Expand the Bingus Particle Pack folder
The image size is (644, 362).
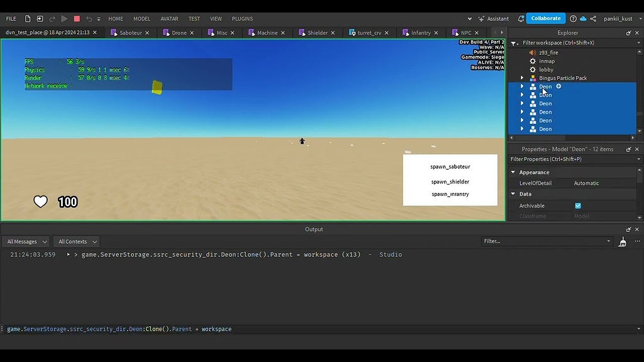pyautogui.click(x=522, y=79)
